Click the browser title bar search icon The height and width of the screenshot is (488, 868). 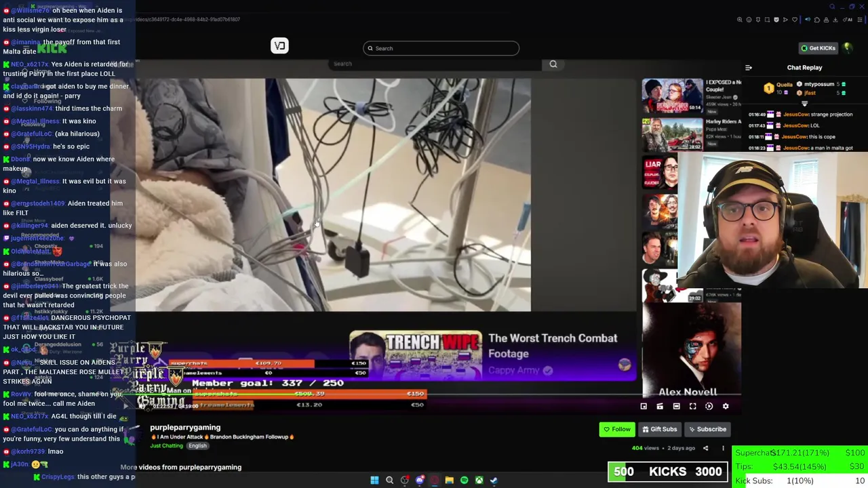832,7
